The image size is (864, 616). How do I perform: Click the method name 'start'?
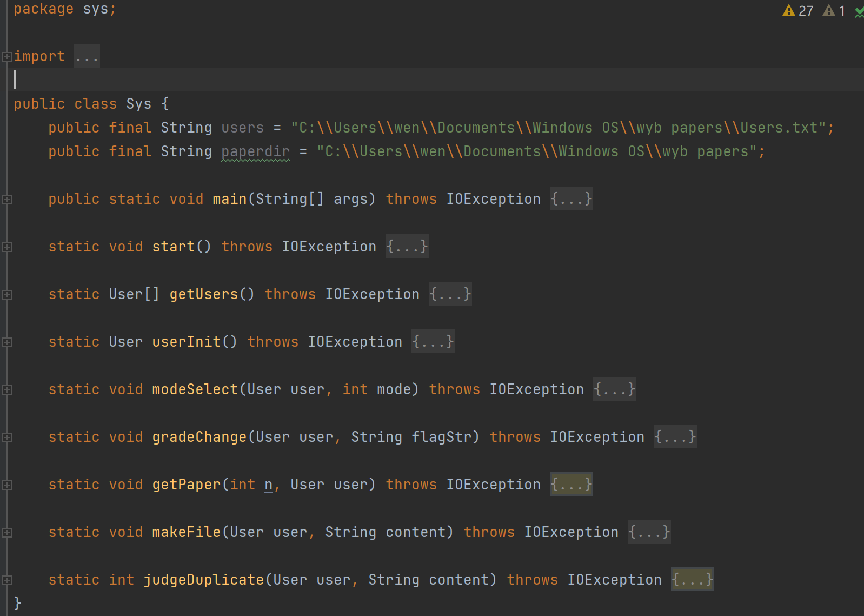[174, 247]
